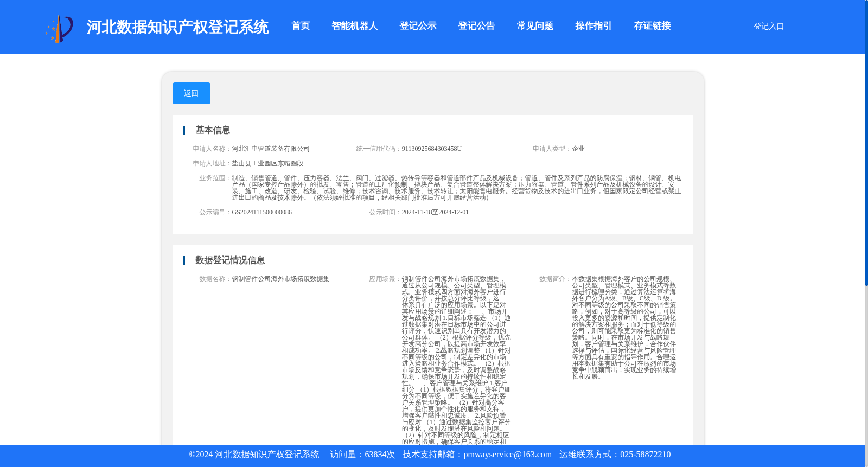
Task: Select publication number GS2024111500000086
Action: tap(262, 212)
